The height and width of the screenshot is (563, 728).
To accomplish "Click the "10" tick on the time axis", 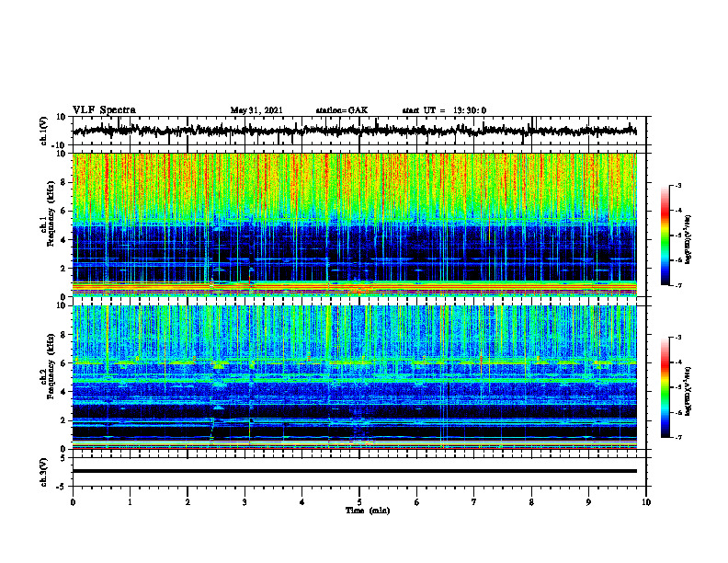I will [646, 502].
